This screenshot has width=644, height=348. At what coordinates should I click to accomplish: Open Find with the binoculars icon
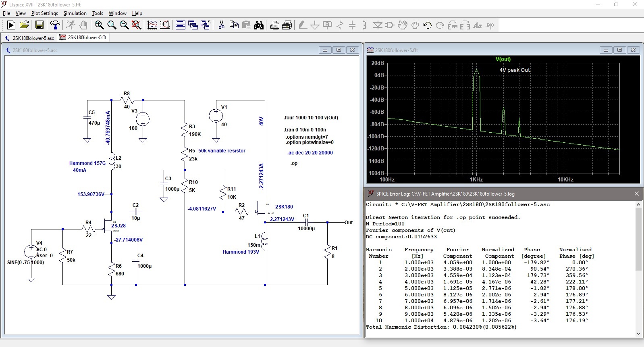point(259,25)
